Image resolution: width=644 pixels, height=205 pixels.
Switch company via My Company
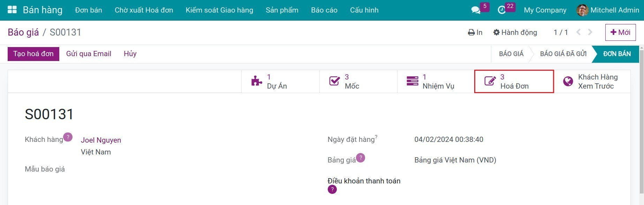pos(545,10)
